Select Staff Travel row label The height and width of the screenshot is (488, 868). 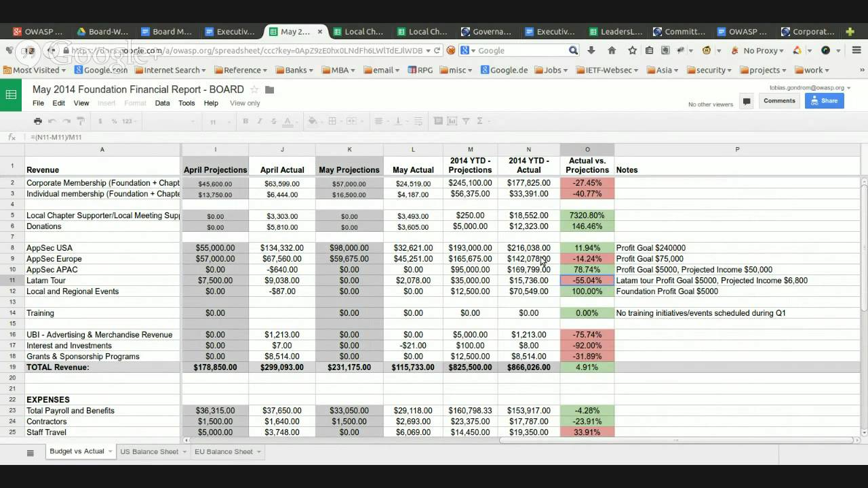(x=102, y=432)
